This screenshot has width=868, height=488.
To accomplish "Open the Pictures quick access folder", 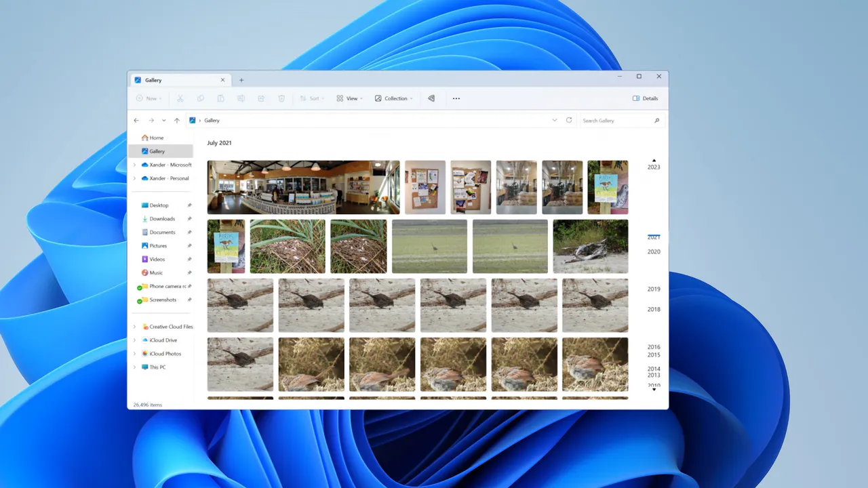I will click(158, 246).
